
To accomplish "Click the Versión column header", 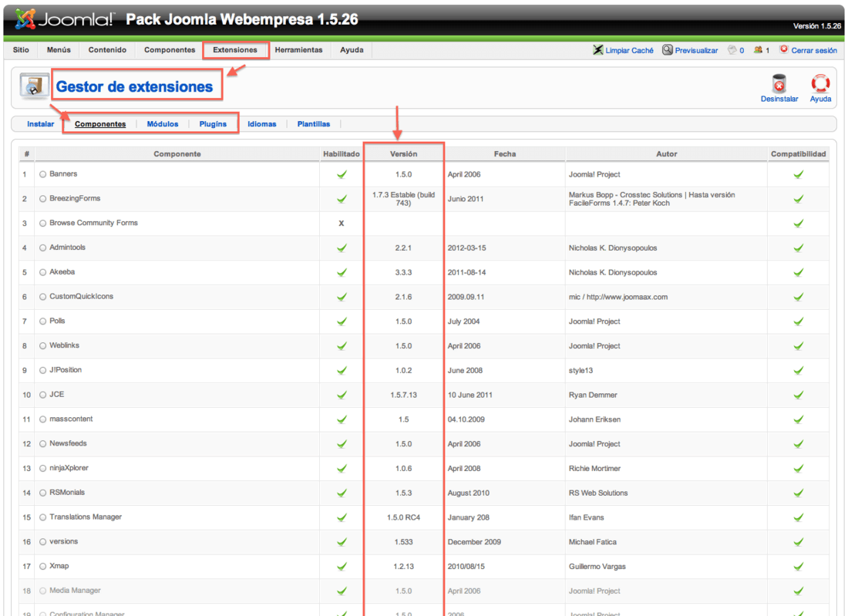I will coord(403,154).
